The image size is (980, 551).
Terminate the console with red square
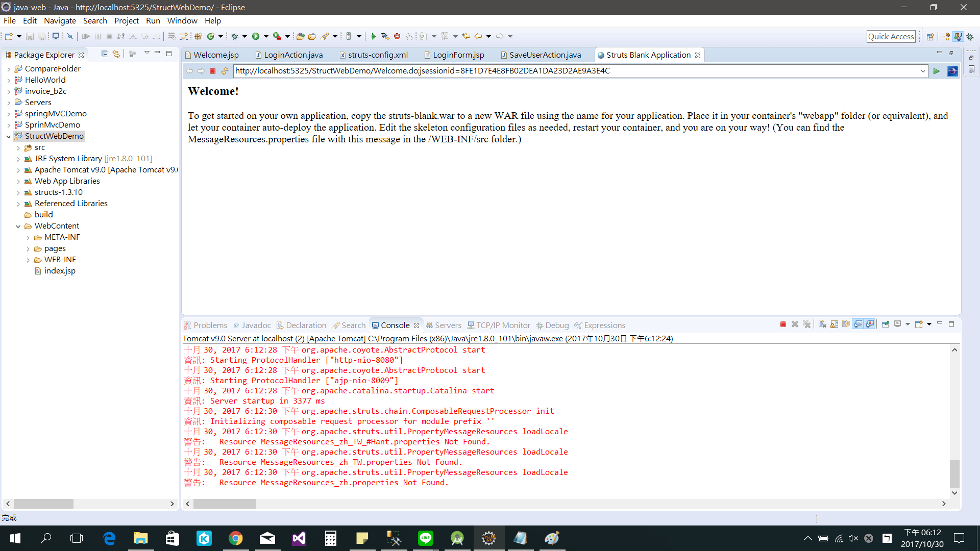783,324
